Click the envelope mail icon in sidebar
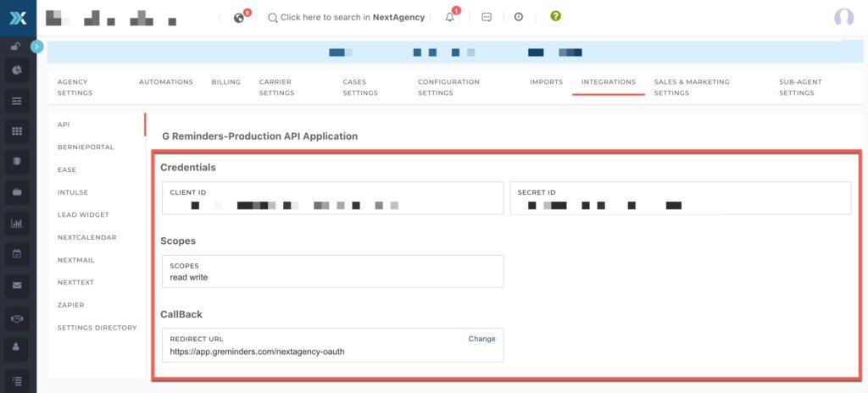Image resolution: width=868 pixels, height=393 pixels. (x=17, y=285)
